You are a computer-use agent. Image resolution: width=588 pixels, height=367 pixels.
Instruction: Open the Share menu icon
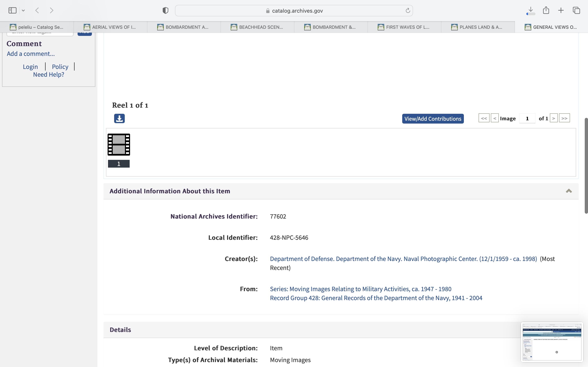click(546, 10)
